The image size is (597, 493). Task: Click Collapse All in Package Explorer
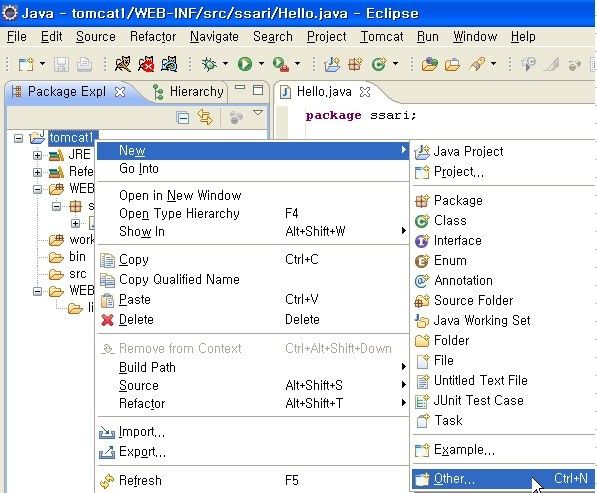(183, 117)
